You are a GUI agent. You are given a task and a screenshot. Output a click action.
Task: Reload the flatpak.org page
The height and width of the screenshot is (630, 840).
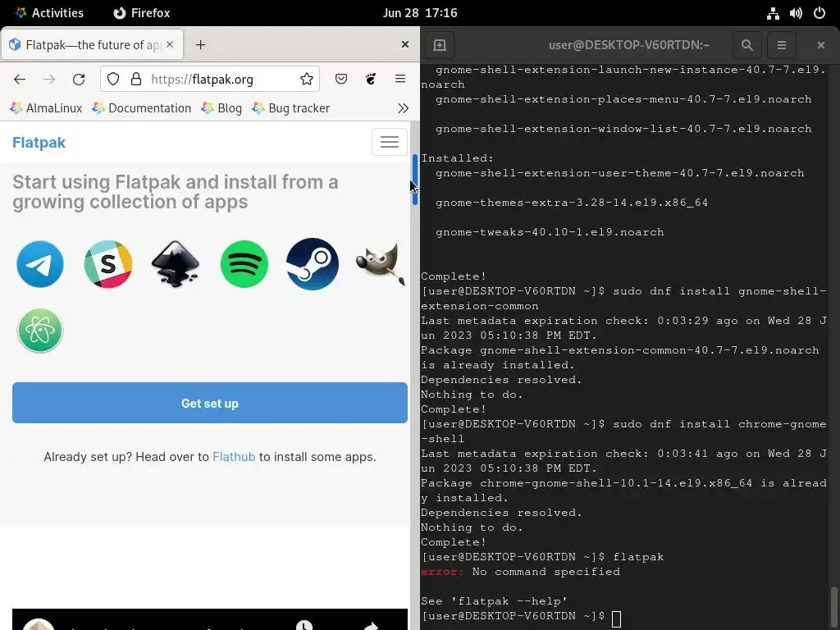[x=79, y=80]
